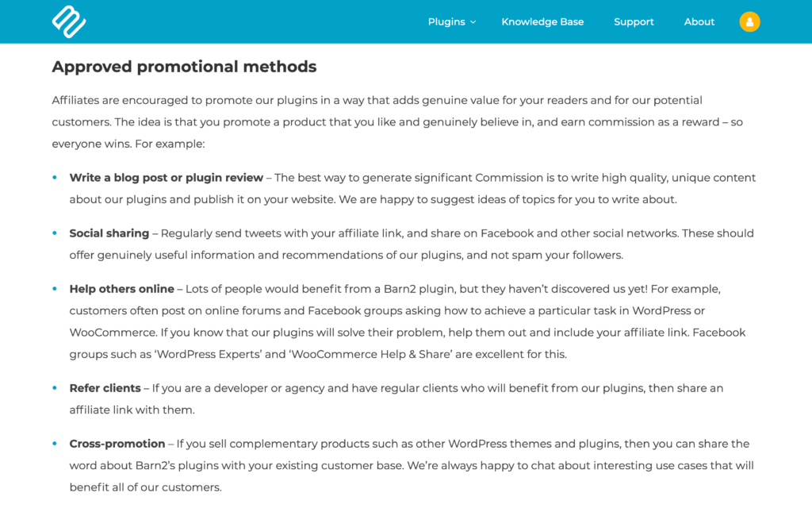Click the bold 'Social sharing' label

[109, 233]
